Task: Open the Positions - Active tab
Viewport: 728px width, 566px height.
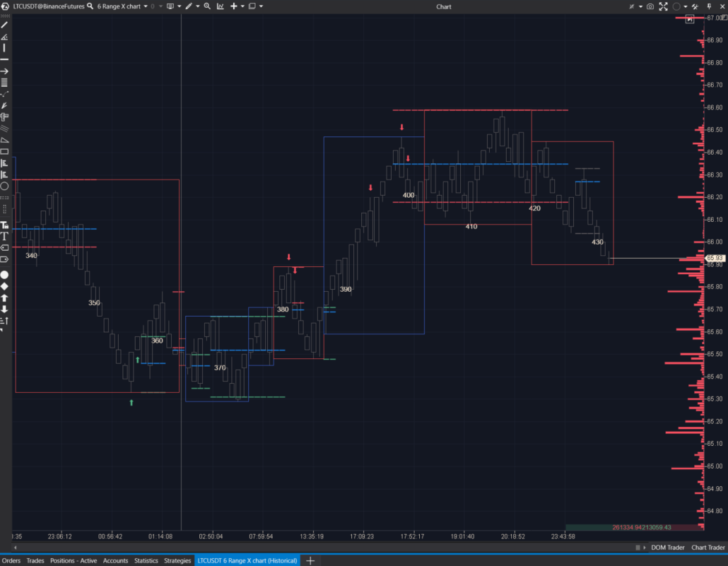Action: click(x=74, y=560)
